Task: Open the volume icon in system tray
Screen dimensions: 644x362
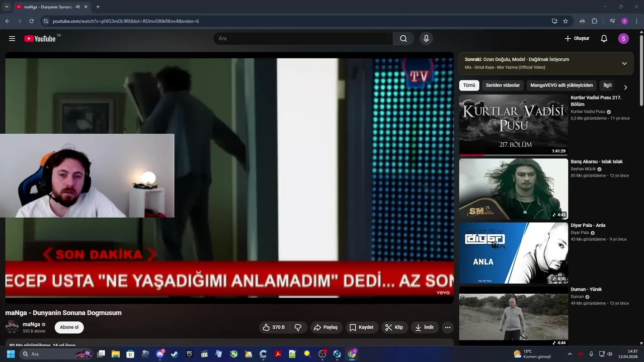Action: tap(610, 354)
